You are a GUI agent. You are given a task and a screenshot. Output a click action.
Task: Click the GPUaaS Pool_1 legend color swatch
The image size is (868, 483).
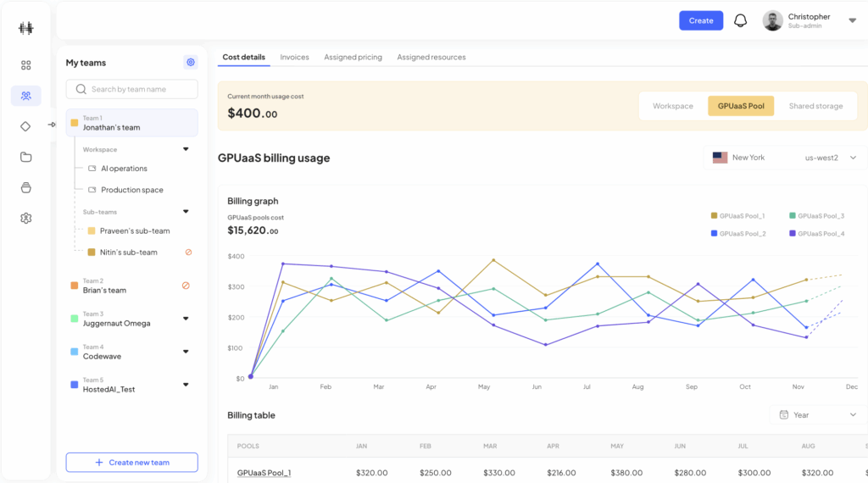(714, 216)
